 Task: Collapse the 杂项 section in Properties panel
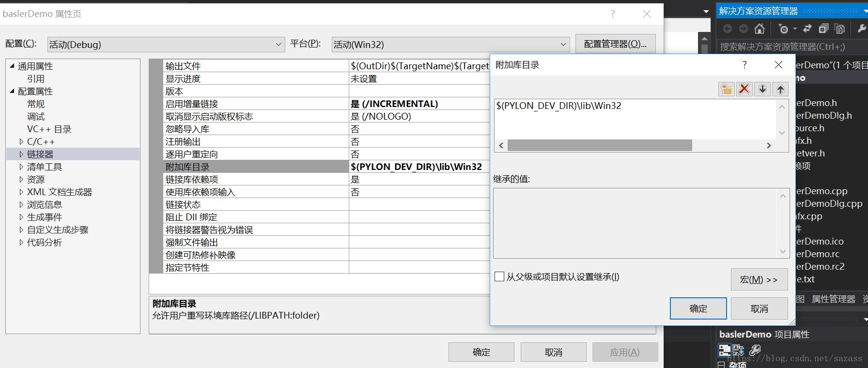pyautogui.click(x=722, y=365)
